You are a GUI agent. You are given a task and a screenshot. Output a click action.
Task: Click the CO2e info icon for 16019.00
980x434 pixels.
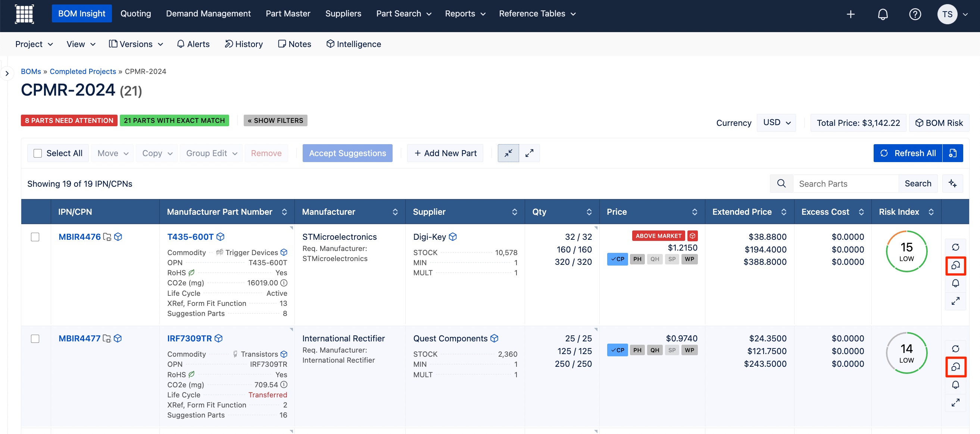pos(284,283)
